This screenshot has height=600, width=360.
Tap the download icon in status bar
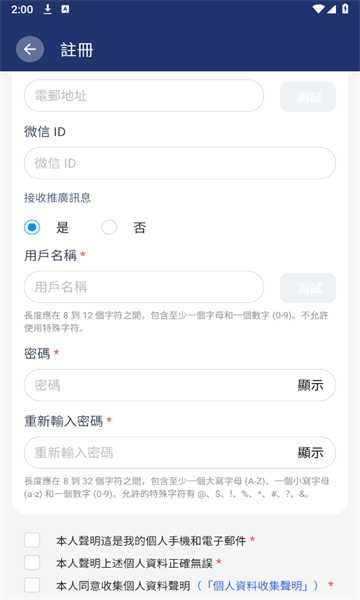pos(47,9)
